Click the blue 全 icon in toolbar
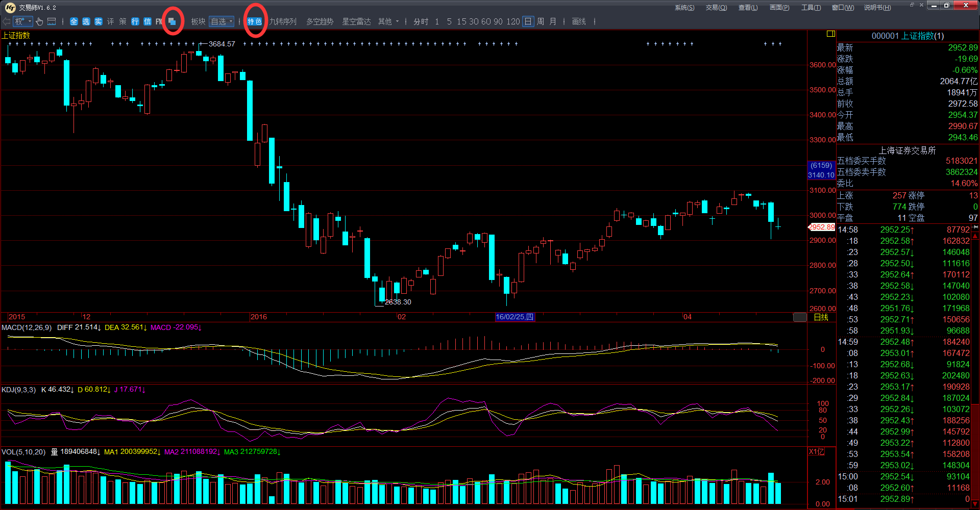Viewport: 980px width, 510px height. click(x=74, y=21)
